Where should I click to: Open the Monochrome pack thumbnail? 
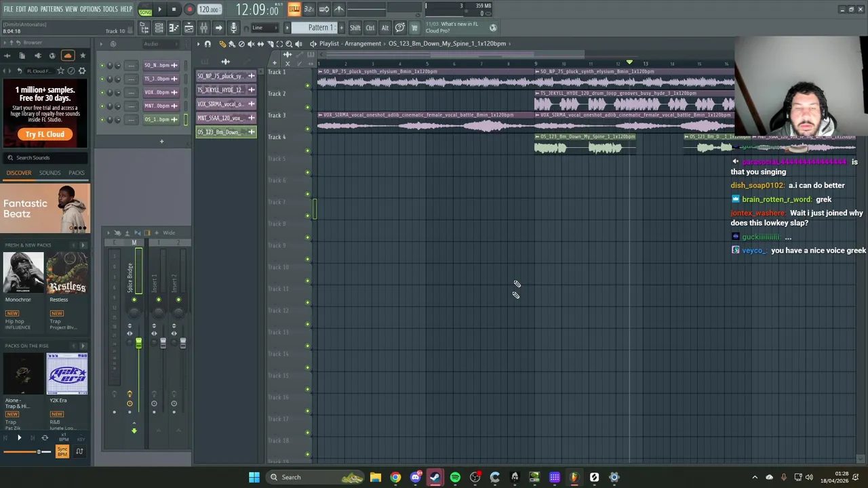pyautogui.click(x=23, y=272)
